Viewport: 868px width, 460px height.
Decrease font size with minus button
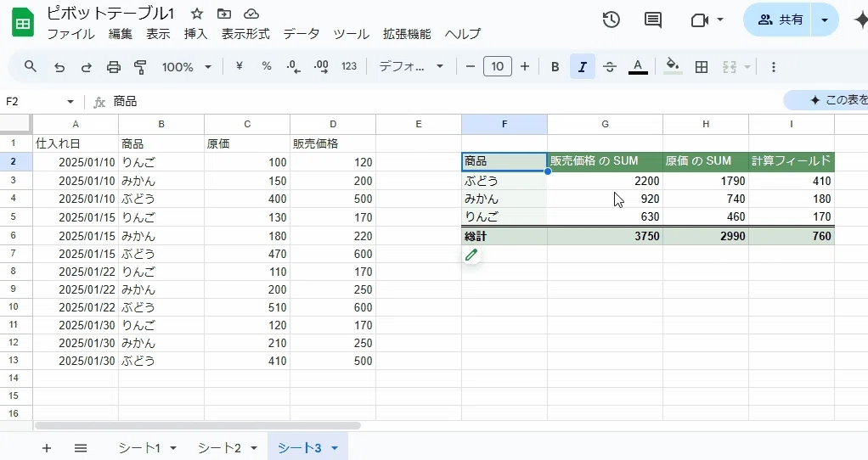pyautogui.click(x=471, y=67)
